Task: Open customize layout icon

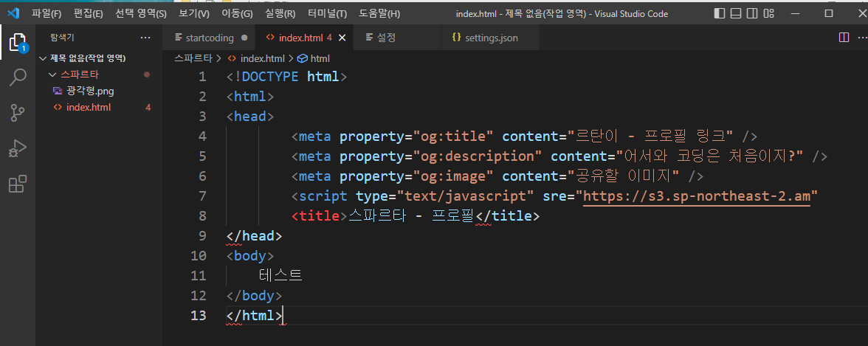Action: (768, 13)
